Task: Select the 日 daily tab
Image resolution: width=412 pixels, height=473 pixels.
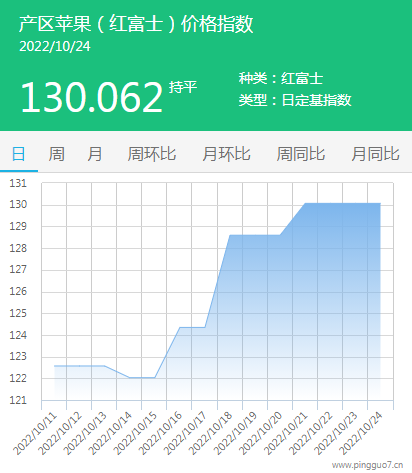Action: pos(19,154)
